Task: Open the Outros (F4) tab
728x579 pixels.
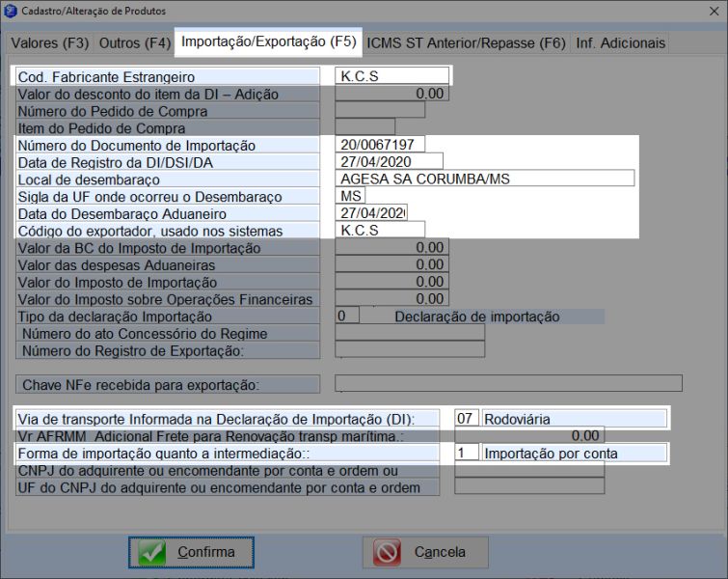Action: [x=135, y=43]
